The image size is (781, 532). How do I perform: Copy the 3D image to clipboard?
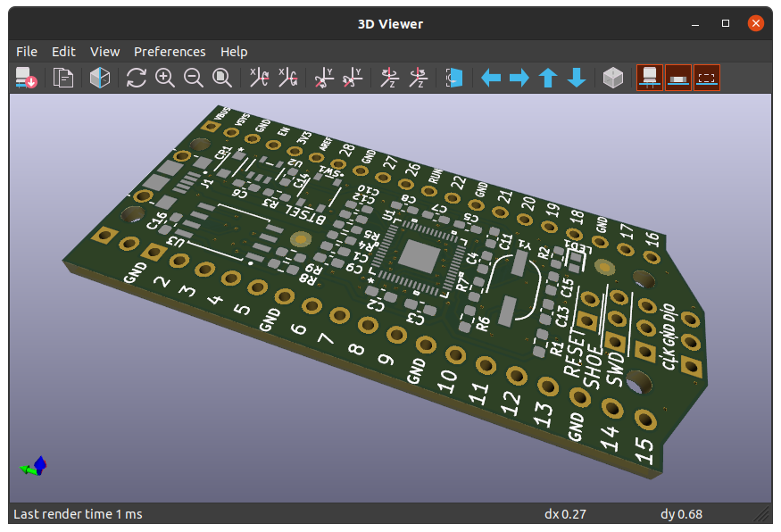click(63, 78)
